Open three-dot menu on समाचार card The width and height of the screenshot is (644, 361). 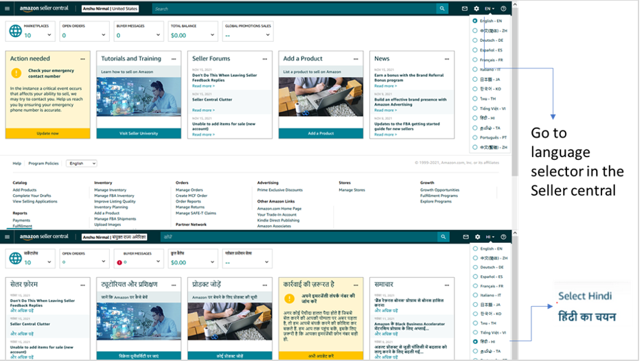(447, 285)
